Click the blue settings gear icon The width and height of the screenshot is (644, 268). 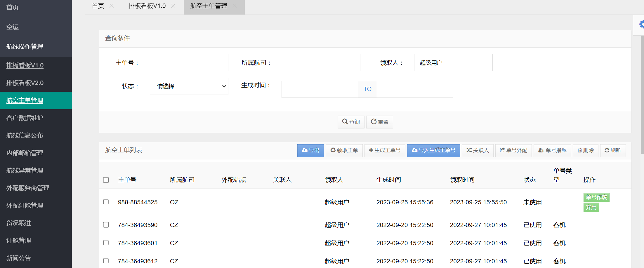point(641,25)
